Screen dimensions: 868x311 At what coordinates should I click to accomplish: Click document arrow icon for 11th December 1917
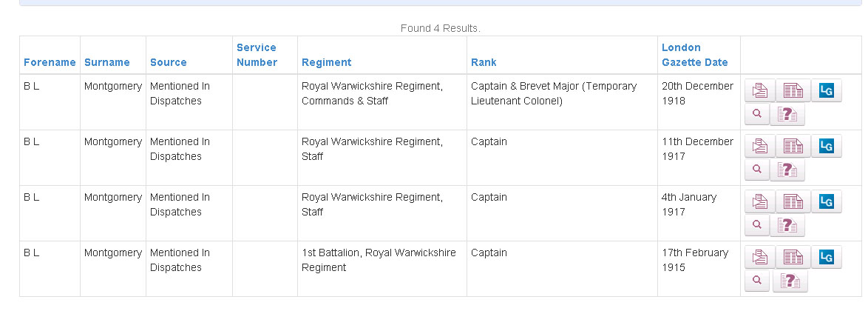point(759,147)
